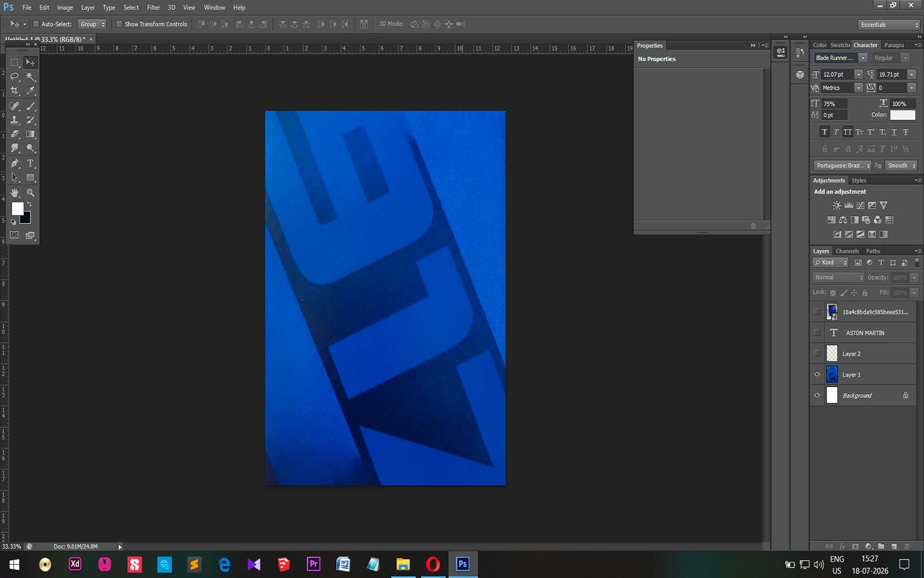Click the foreground color swatch
This screenshot has width=924, height=578.
(17, 208)
